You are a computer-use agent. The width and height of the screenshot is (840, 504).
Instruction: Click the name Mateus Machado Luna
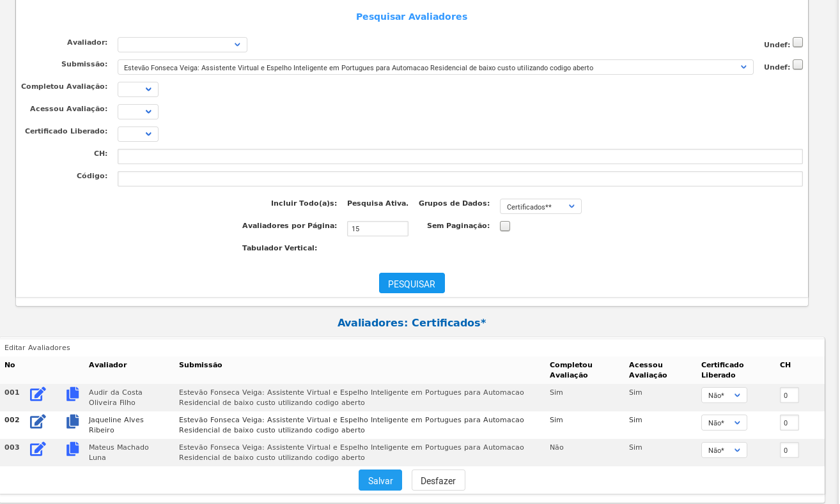(119, 452)
